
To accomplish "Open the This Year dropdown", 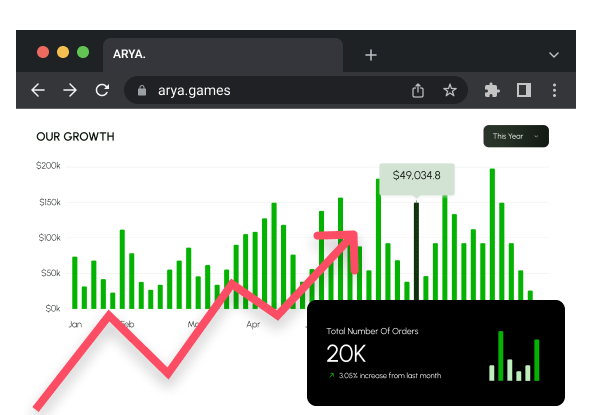I will (x=516, y=136).
